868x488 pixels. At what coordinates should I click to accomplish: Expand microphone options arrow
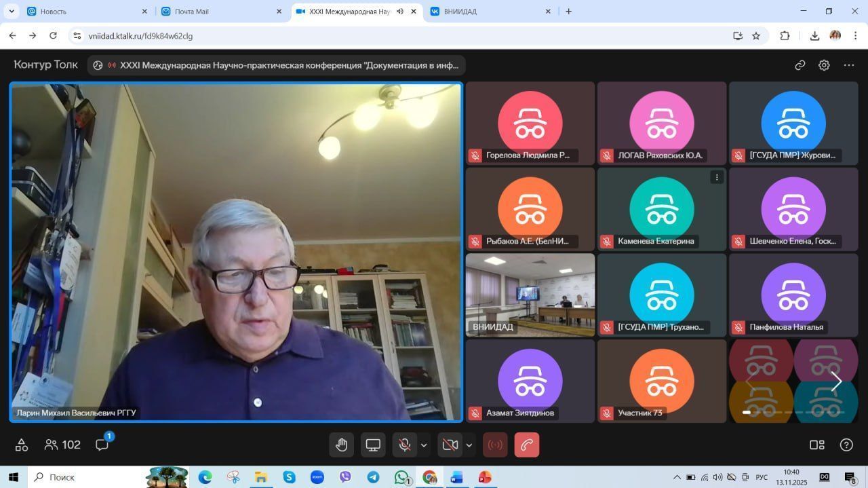tap(424, 445)
